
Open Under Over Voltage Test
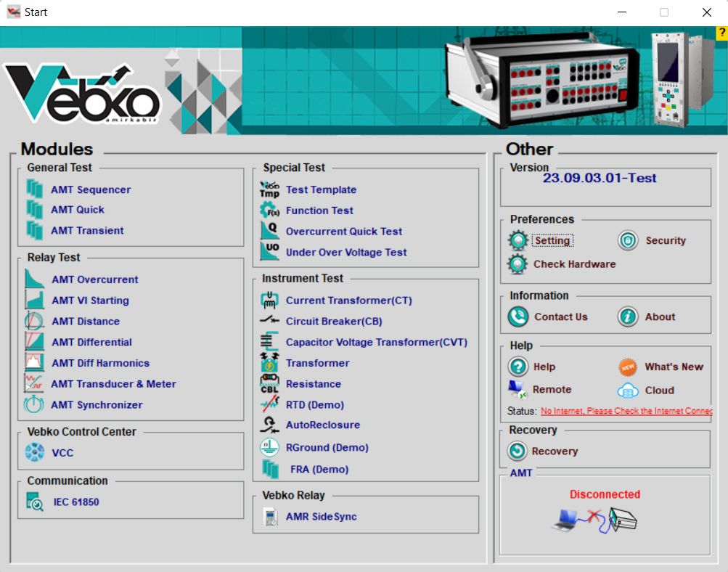click(x=346, y=253)
